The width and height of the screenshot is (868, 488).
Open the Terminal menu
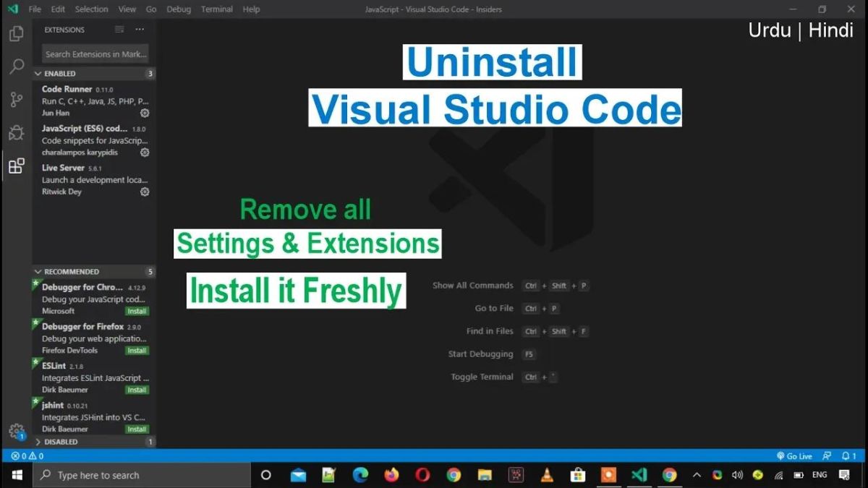coord(217,9)
